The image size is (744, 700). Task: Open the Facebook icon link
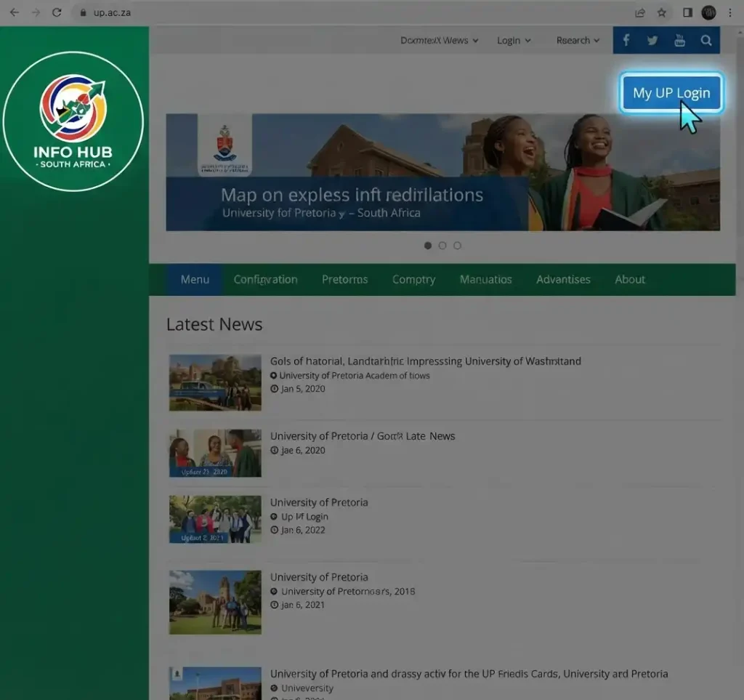pos(626,40)
